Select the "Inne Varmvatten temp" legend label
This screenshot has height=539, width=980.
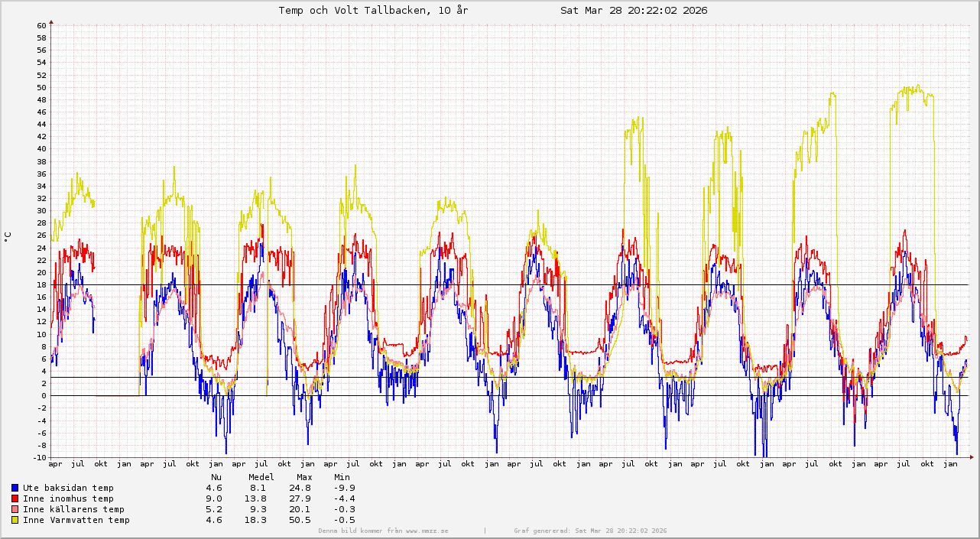click(76, 520)
